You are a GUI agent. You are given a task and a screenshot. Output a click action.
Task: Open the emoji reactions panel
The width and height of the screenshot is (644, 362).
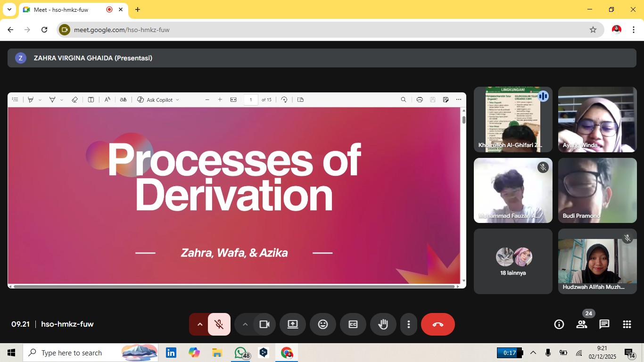(x=322, y=324)
